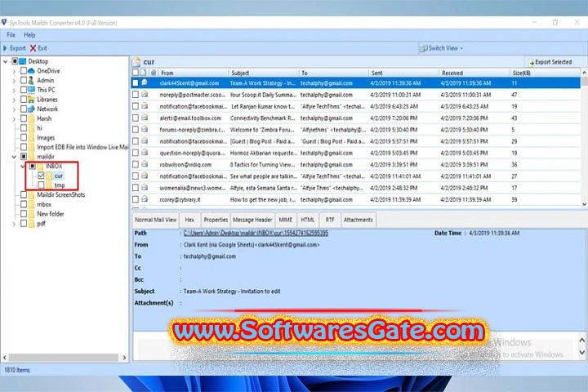The height and width of the screenshot is (392, 588).
Task: Collapse the INBOX tree node
Action: [x=23, y=166]
